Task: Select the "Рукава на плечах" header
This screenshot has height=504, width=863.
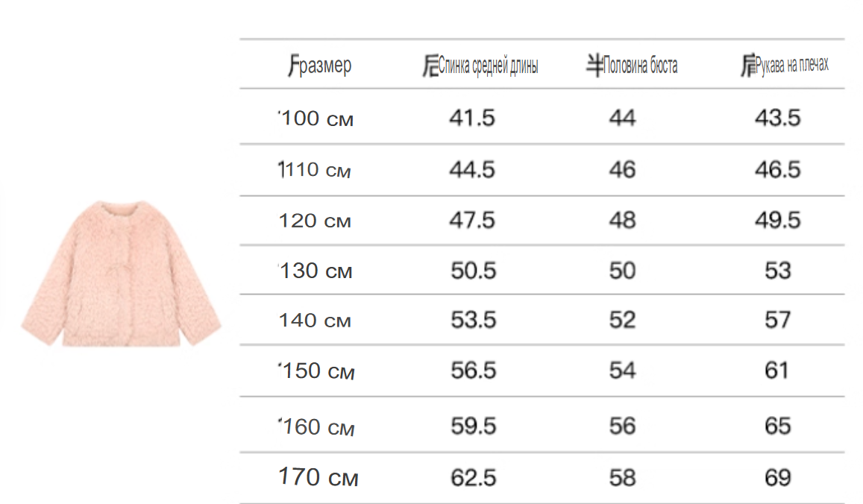Action: point(785,66)
